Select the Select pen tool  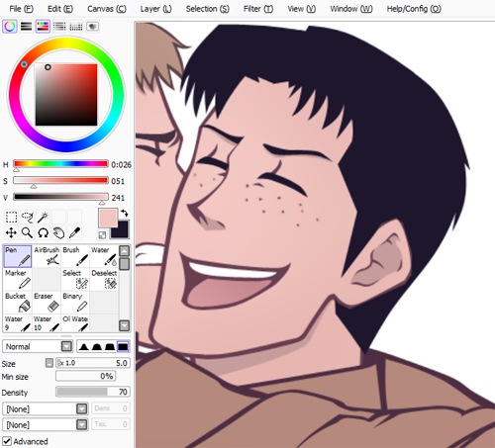[75, 279]
